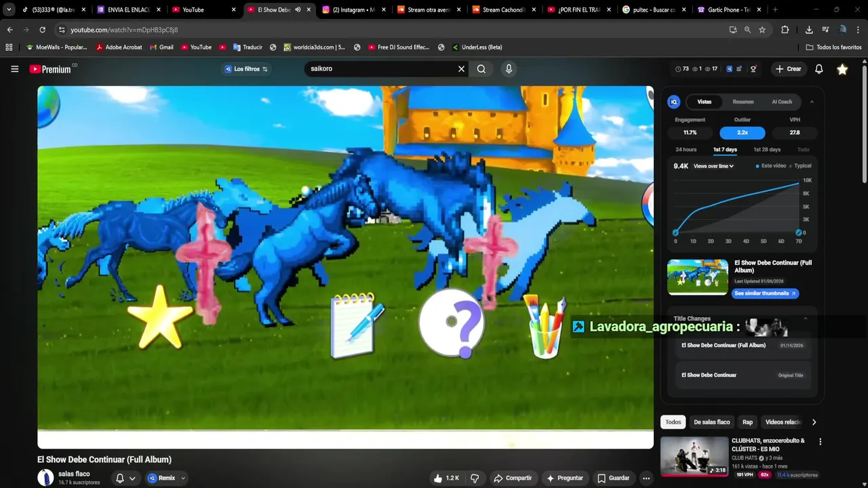Open salas flaco channel avatar
The width and height of the screenshot is (868, 488).
[45, 477]
